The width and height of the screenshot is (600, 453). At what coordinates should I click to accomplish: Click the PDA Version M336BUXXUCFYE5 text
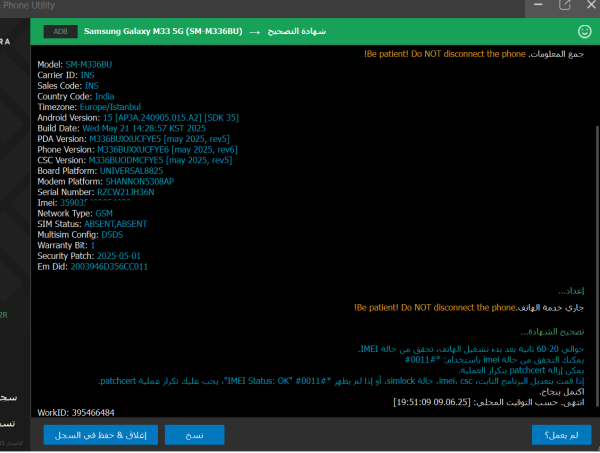tap(125, 139)
